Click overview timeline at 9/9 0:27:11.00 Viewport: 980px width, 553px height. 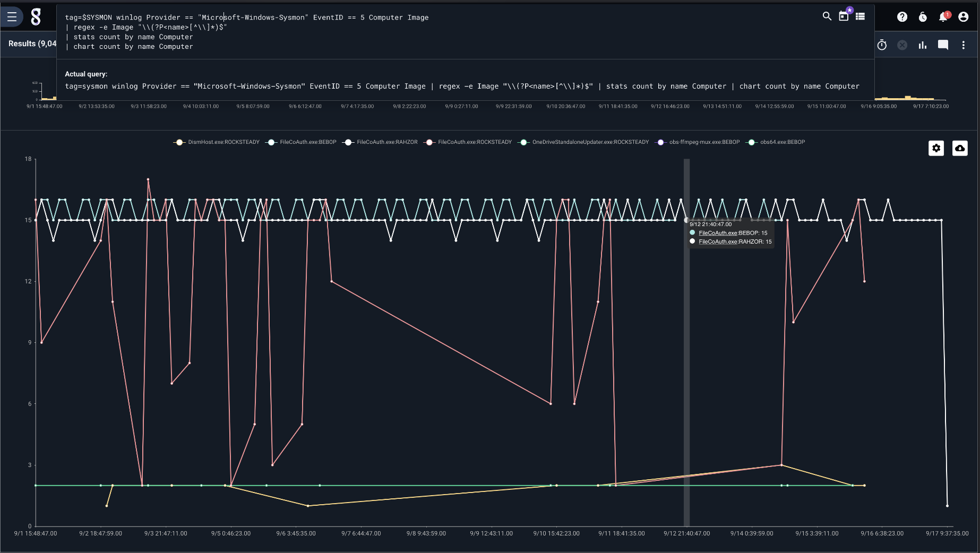(461, 106)
